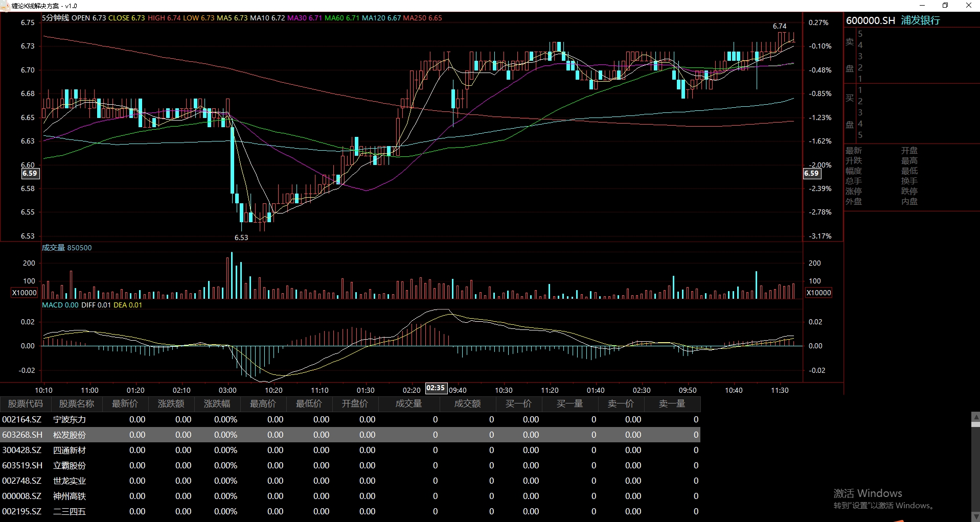980x522 pixels.
Task: Click the 卖一价 column header
Action: pos(621,404)
